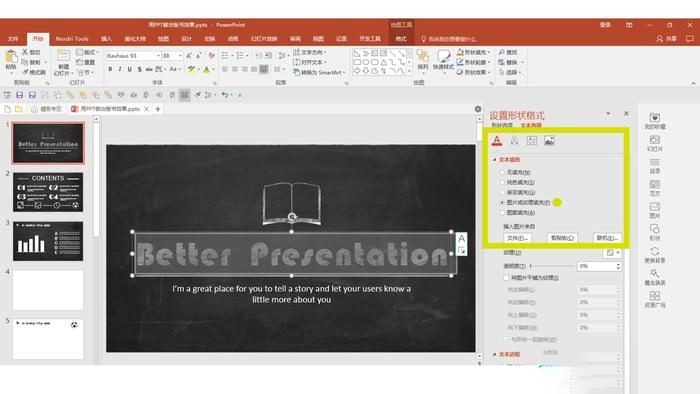Viewport: 700px width, 394px height.
Task: Open the Bauhaus 93 font name dropdown
Action: pyautogui.click(x=133, y=56)
